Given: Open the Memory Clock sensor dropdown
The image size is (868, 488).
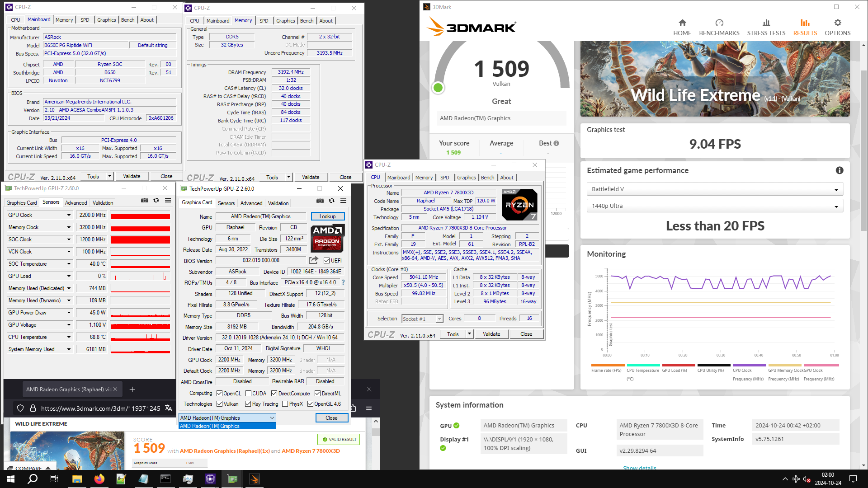Looking at the screenshot, I should point(69,227).
